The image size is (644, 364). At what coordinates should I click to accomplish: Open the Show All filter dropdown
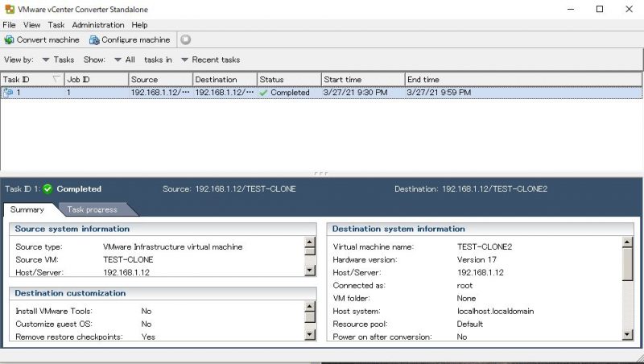pos(125,60)
